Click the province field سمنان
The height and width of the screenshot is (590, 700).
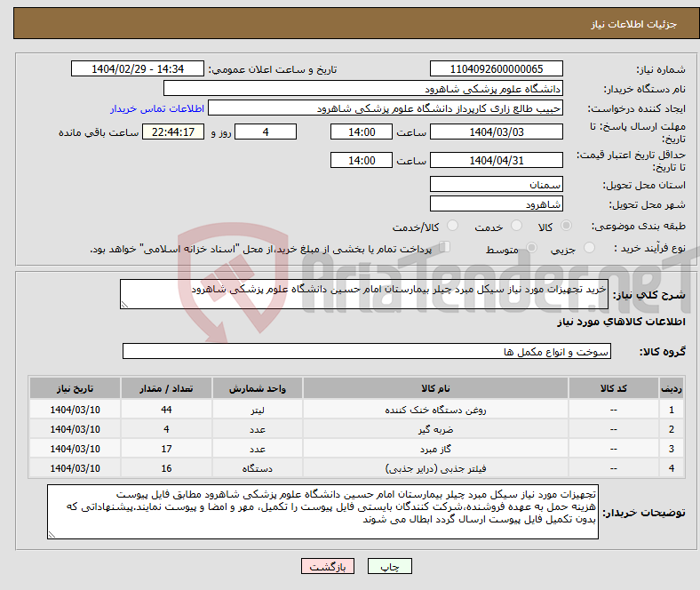pos(496,184)
